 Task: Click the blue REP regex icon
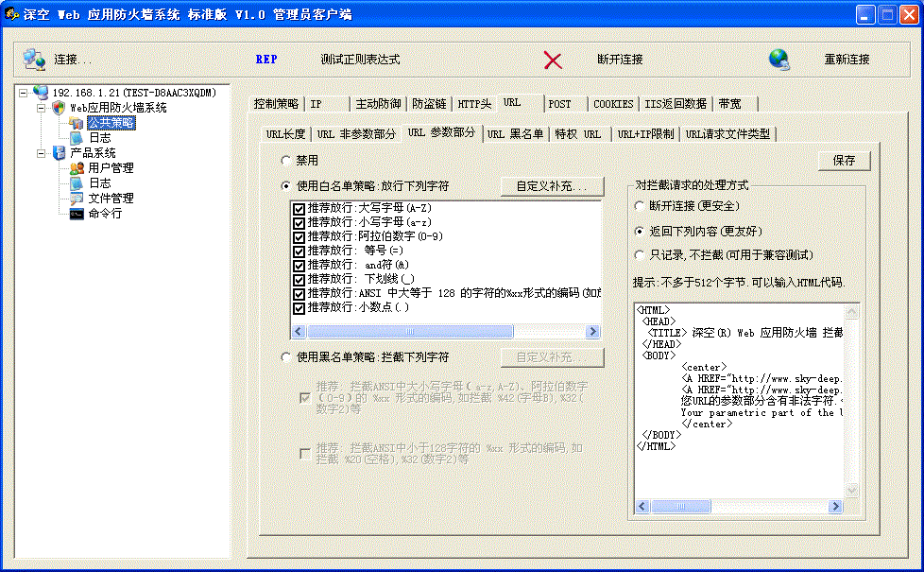(266, 60)
